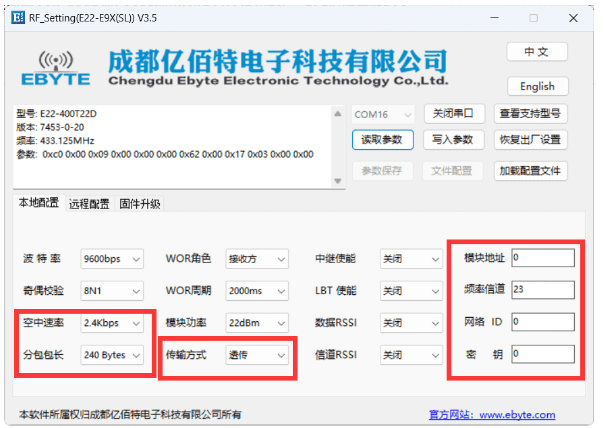
Task: Click the 网络 ID input field
Action: pos(543,322)
